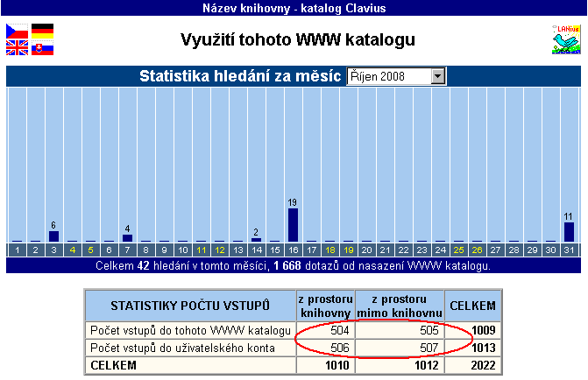Click the 'Statistika hledání za měsíc' label

click(x=240, y=76)
